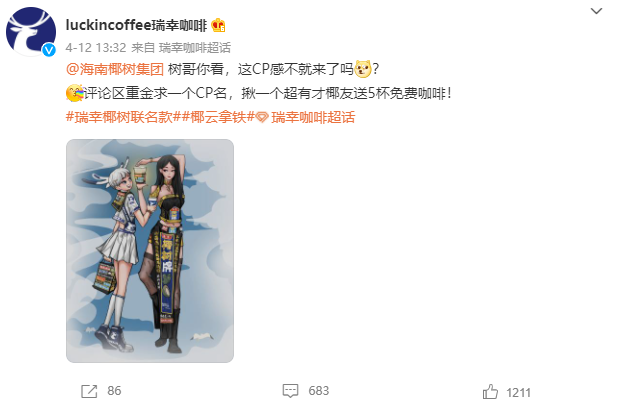The image size is (624, 405).
Task: Click the rainbow face emoji
Action: (75, 93)
